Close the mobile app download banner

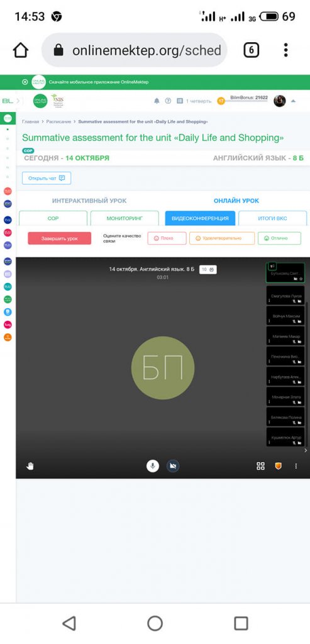pyautogui.click(x=25, y=82)
